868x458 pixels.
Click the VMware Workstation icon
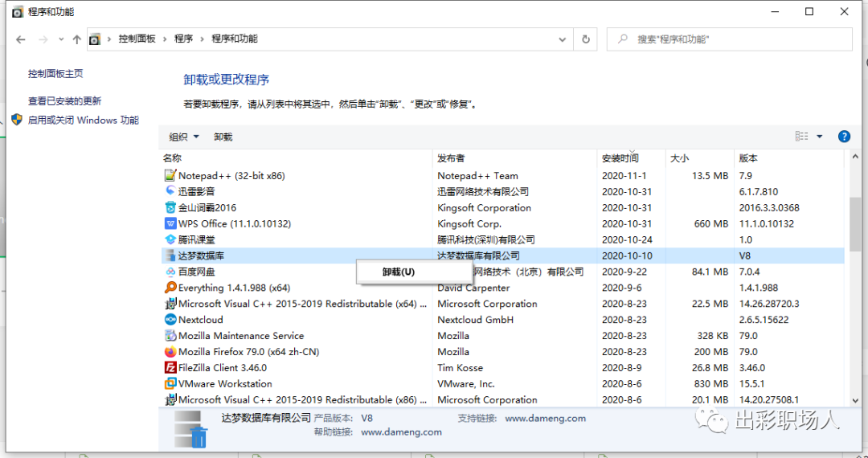tap(170, 384)
